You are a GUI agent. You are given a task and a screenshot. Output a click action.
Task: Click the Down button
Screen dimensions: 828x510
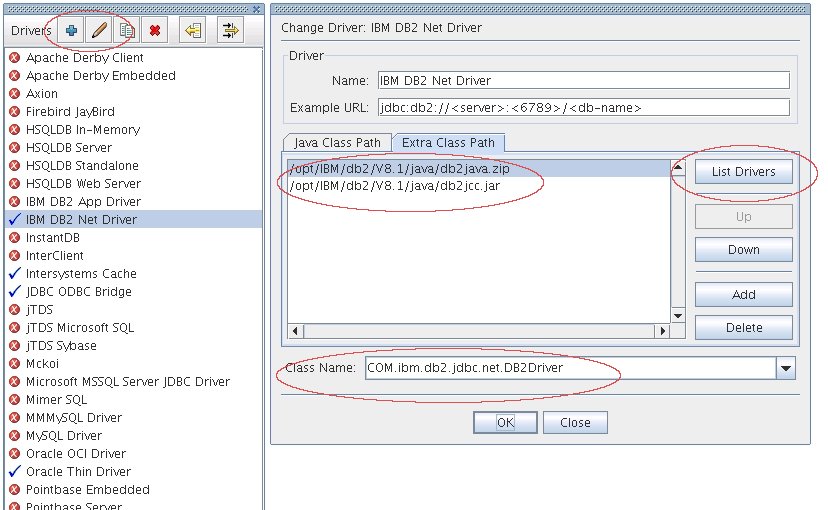pyautogui.click(x=743, y=249)
